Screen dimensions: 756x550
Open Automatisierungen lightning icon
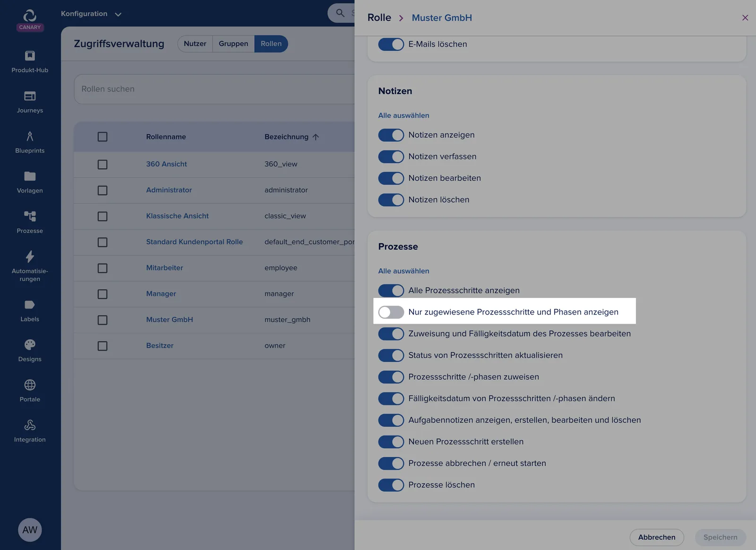click(30, 257)
